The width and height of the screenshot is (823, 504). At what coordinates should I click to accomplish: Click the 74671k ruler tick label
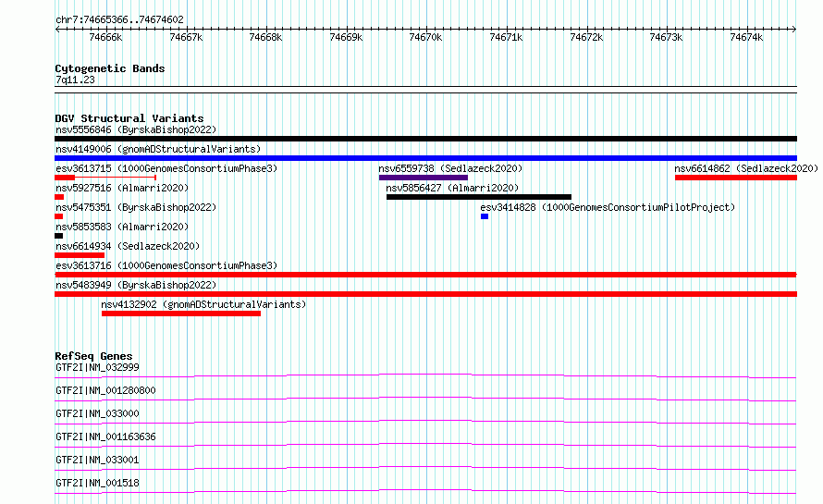506,37
